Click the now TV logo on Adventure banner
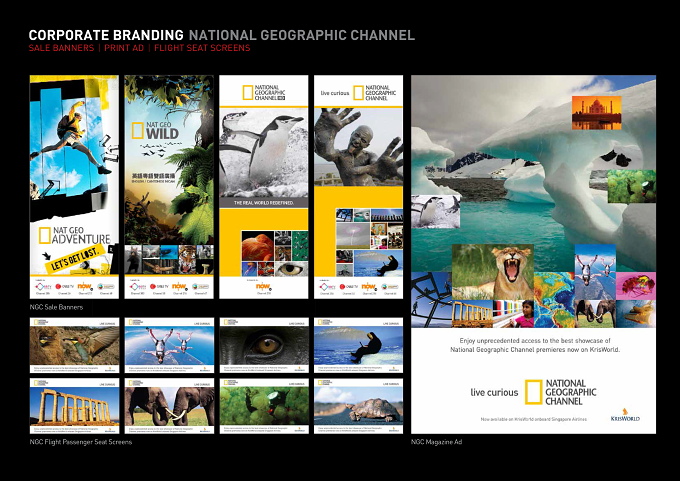Image resolution: width=680 pixels, height=481 pixels. click(x=85, y=286)
